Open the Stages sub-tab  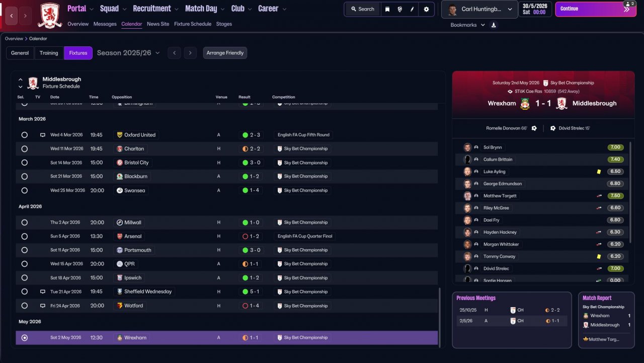[x=224, y=24]
